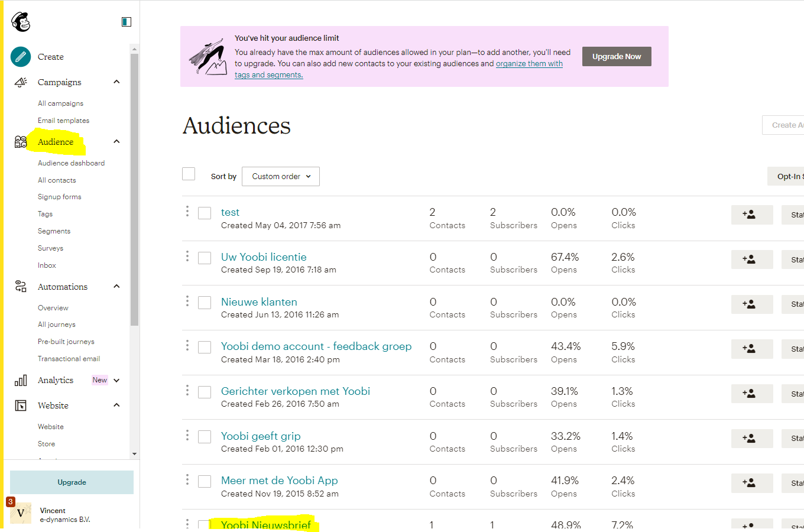Add contact to Gerichter verkopen met Yoobi
804x532 pixels.
coord(752,394)
